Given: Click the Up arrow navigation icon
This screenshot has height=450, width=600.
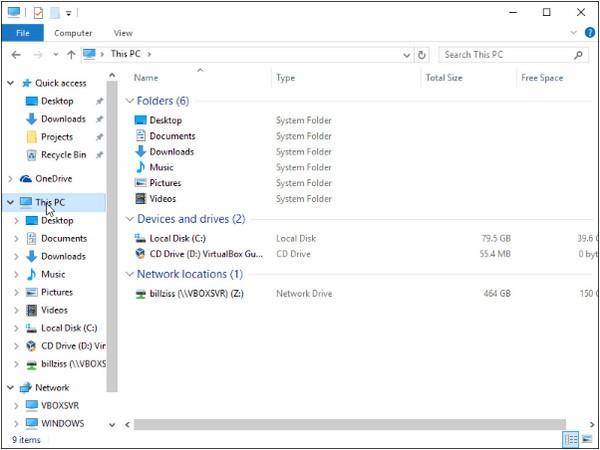Looking at the screenshot, I should coord(70,54).
